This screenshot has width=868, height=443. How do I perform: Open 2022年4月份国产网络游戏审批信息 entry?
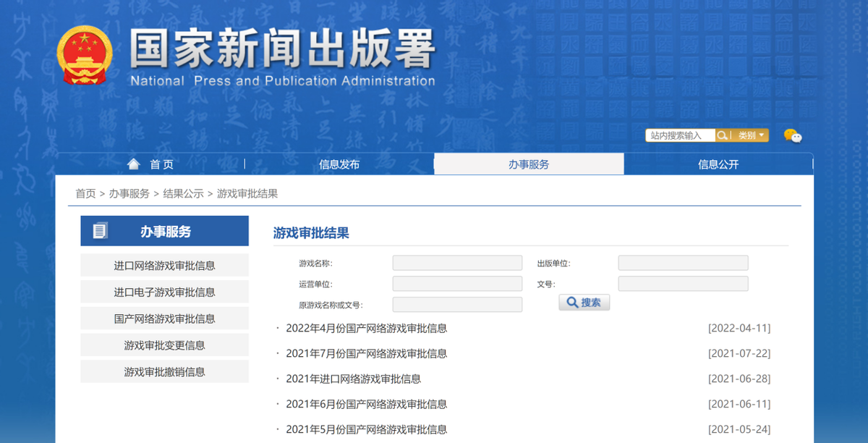click(x=366, y=328)
